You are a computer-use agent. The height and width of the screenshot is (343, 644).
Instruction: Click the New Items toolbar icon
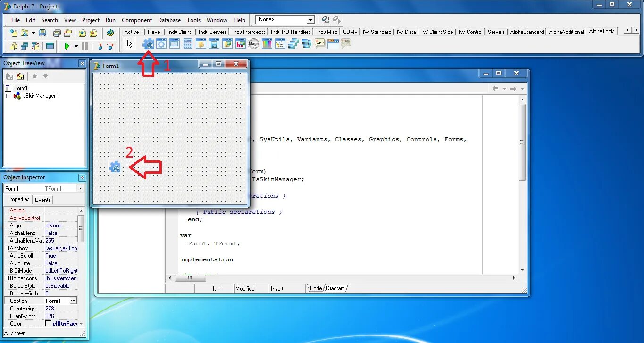coord(13,33)
